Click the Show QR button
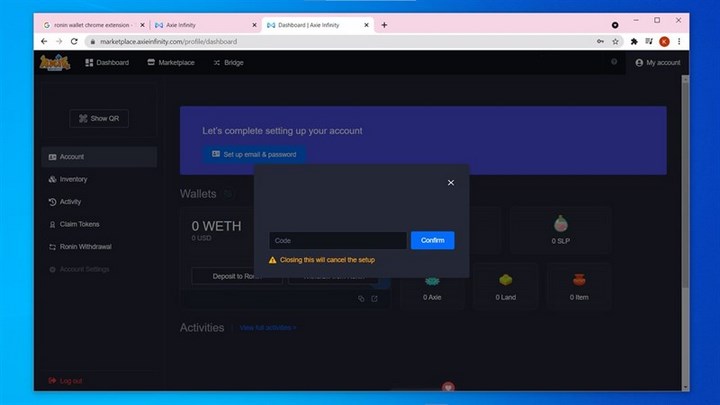The height and width of the screenshot is (405, 720). (99, 118)
